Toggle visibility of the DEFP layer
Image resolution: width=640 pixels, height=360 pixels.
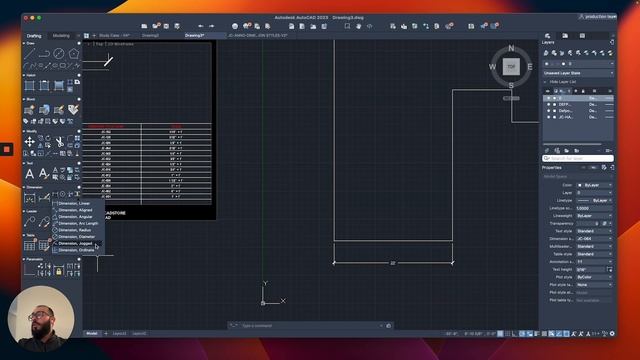(549, 104)
